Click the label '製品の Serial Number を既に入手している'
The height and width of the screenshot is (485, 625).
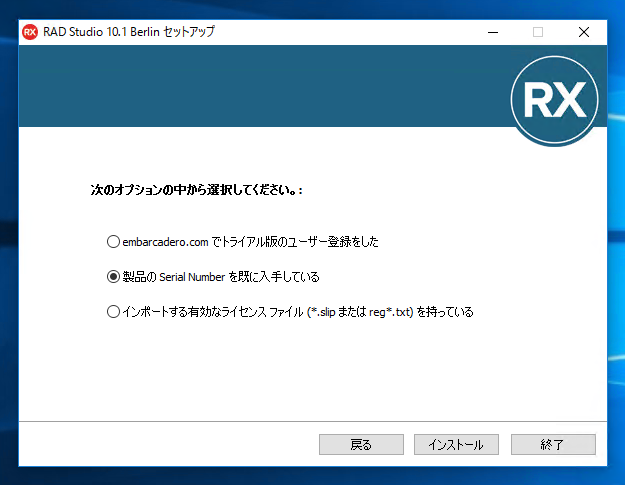[x=221, y=277]
